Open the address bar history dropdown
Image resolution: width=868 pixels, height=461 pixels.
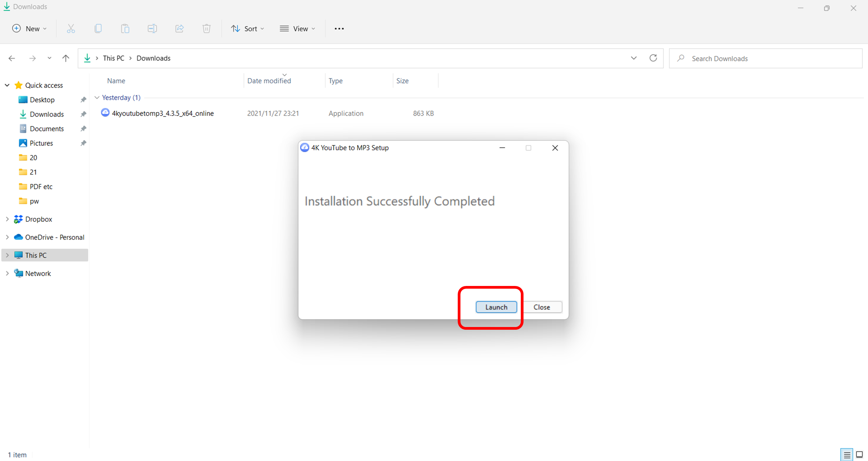(x=634, y=58)
